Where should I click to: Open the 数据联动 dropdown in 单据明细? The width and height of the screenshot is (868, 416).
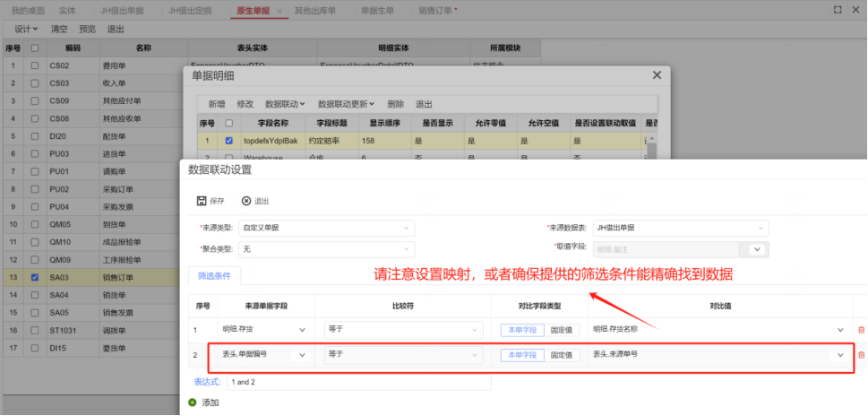pyautogui.click(x=285, y=104)
